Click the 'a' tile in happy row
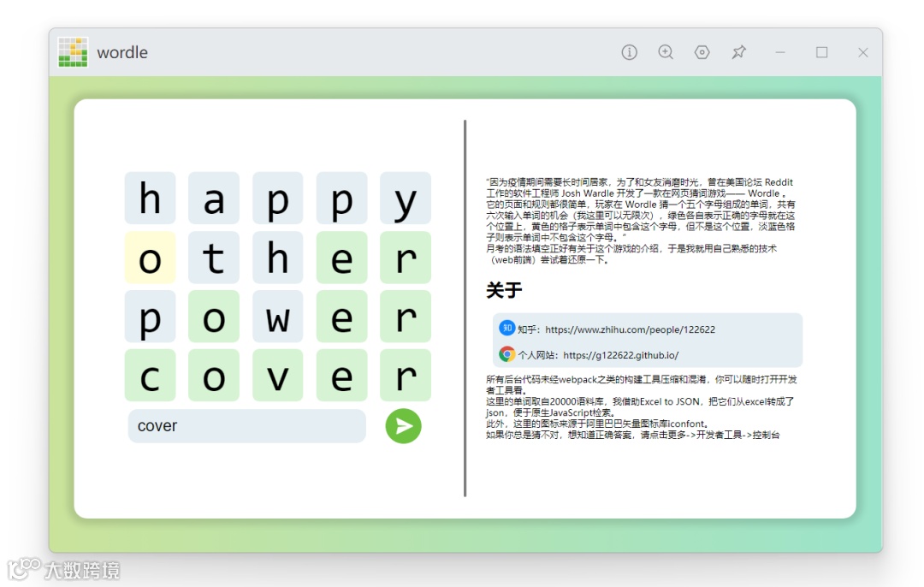924x587 pixels. click(x=214, y=198)
